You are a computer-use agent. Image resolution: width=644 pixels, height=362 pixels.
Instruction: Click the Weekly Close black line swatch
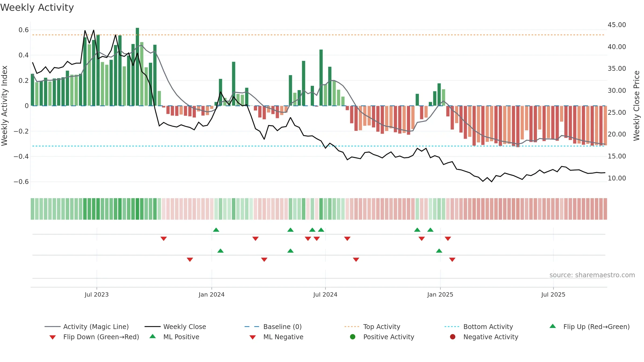click(152, 327)
